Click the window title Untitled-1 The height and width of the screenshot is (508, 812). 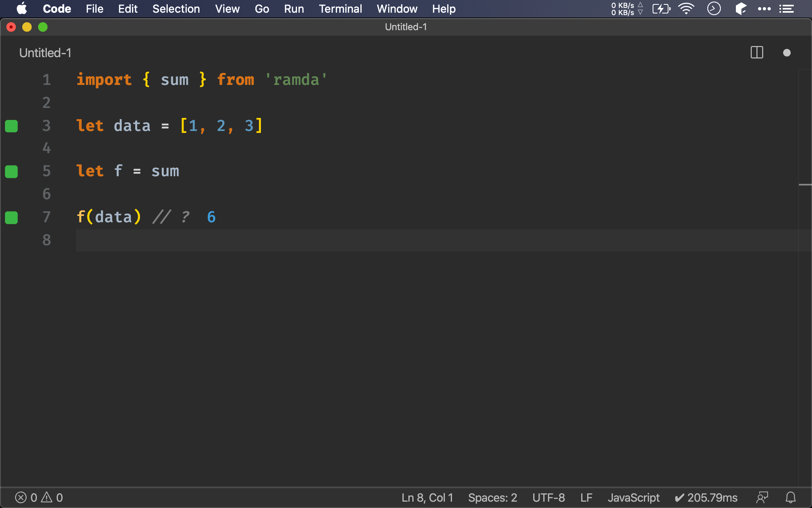point(406,27)
